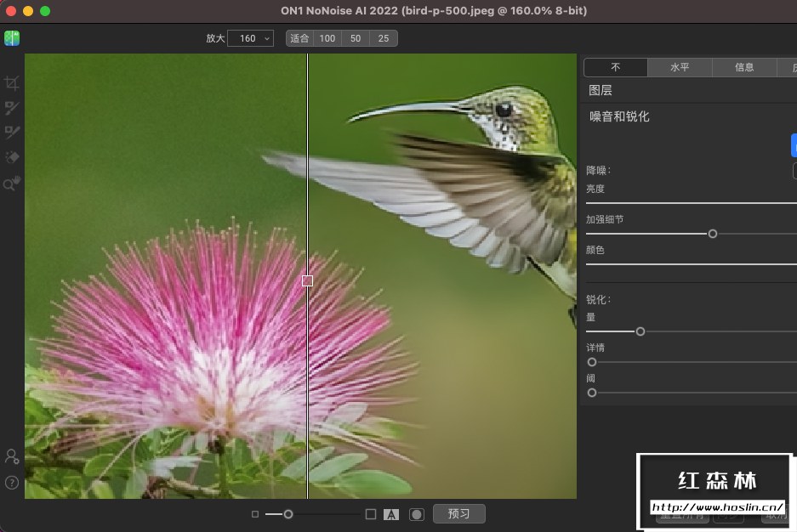Select the eraser tool in left toolbar
797x532 pixels.
tap(12, 157)
